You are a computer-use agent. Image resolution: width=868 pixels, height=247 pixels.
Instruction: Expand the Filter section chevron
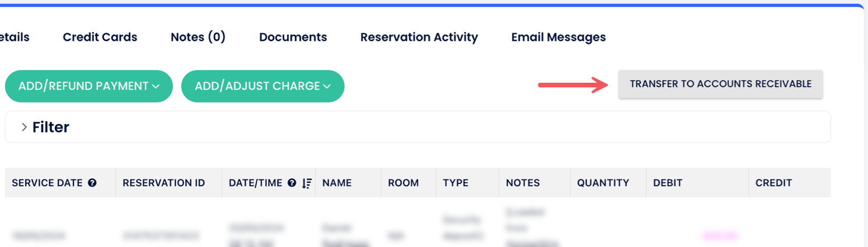point(24,127)
